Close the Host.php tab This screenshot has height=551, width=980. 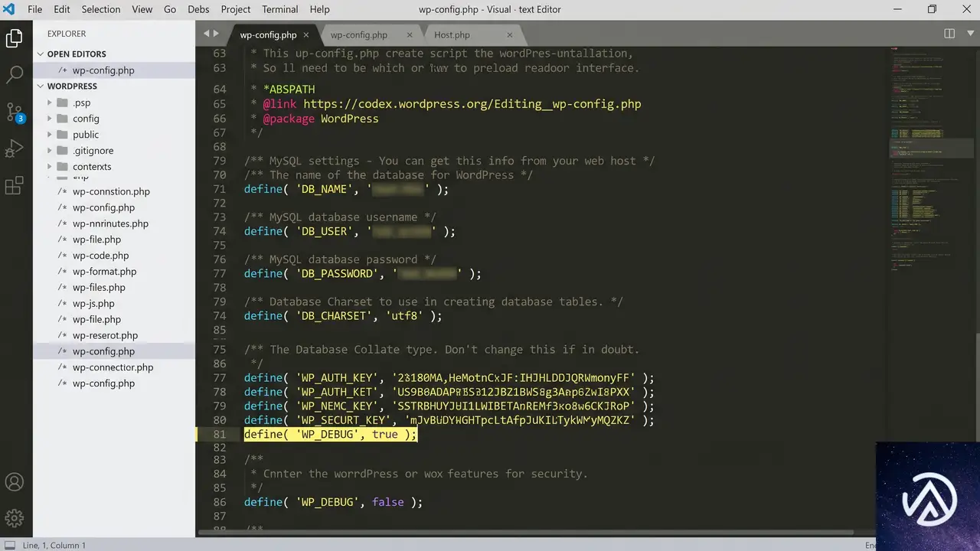(510, 35)
